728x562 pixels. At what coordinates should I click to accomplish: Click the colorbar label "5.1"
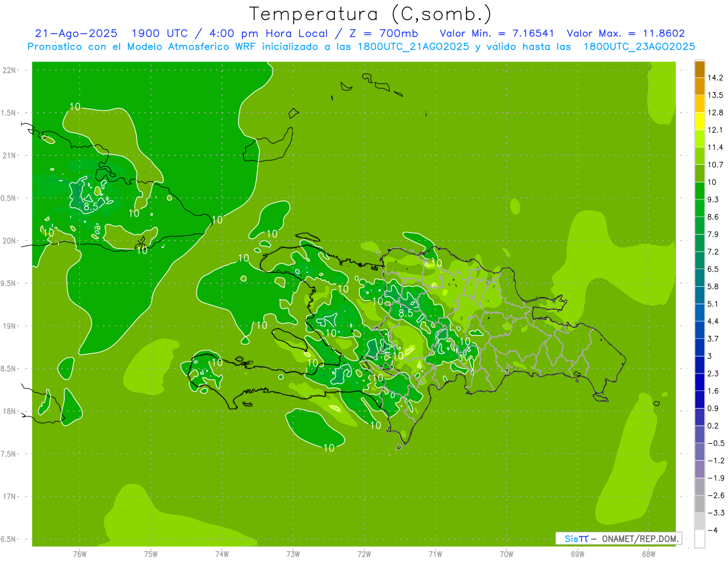pyautogui.click(x=713, y=304)
